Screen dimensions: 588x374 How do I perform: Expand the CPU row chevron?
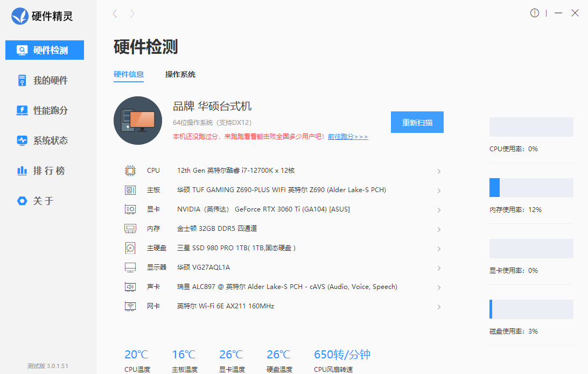pos(439,171)
